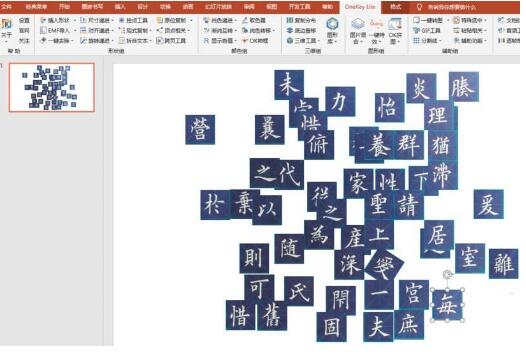526x361 pixels.
Task: Select the 固 character tile
Action: coord(331,327)
